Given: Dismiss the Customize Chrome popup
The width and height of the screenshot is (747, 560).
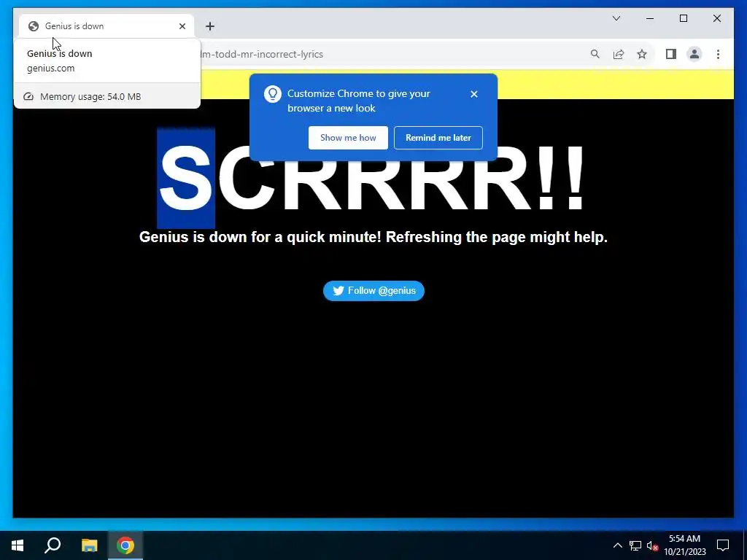Looking at the screenshot, I should click(473, 94).
